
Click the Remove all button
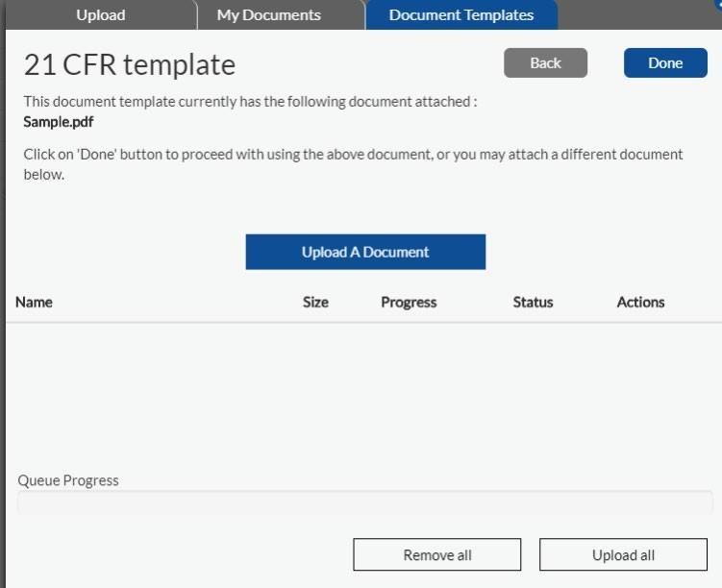tap(437, 555)
